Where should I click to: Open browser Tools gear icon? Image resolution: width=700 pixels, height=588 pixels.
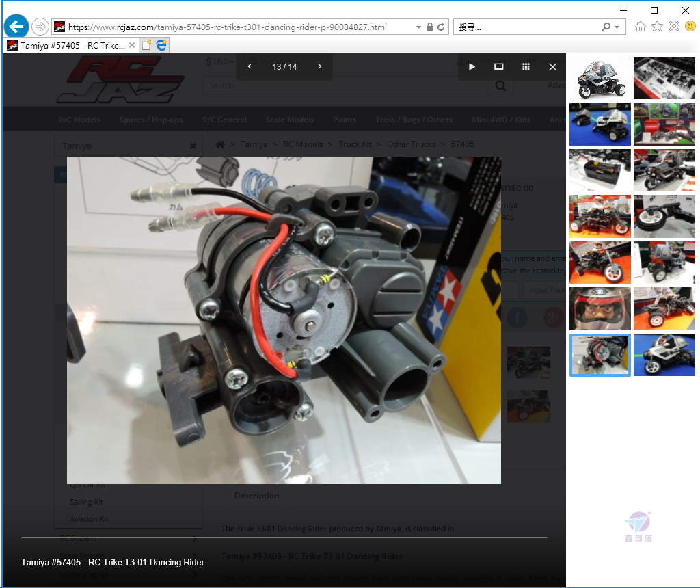tap(673, 27)
